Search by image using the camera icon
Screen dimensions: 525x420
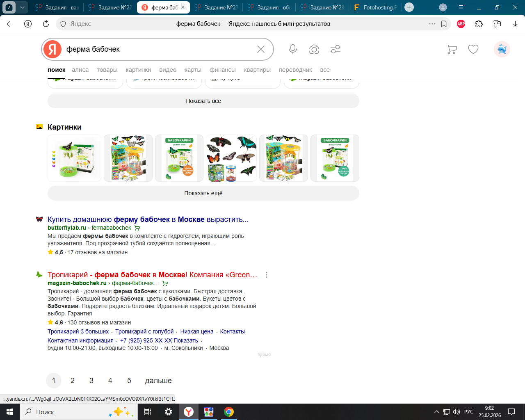tap(314, 49)
